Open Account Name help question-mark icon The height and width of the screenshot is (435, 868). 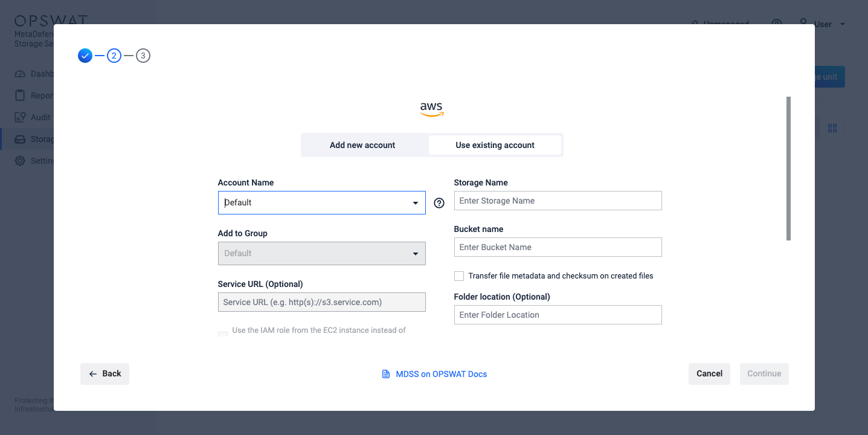(x=439, y=203)
